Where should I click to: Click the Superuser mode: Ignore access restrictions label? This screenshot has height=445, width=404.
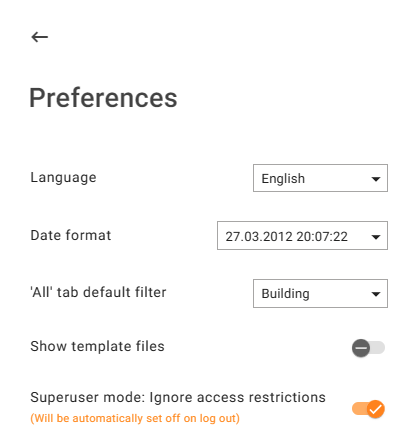(178, 397)
